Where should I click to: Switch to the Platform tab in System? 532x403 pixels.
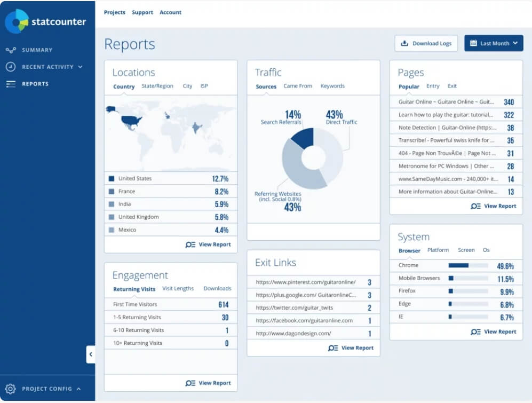[x=438, y=250]
